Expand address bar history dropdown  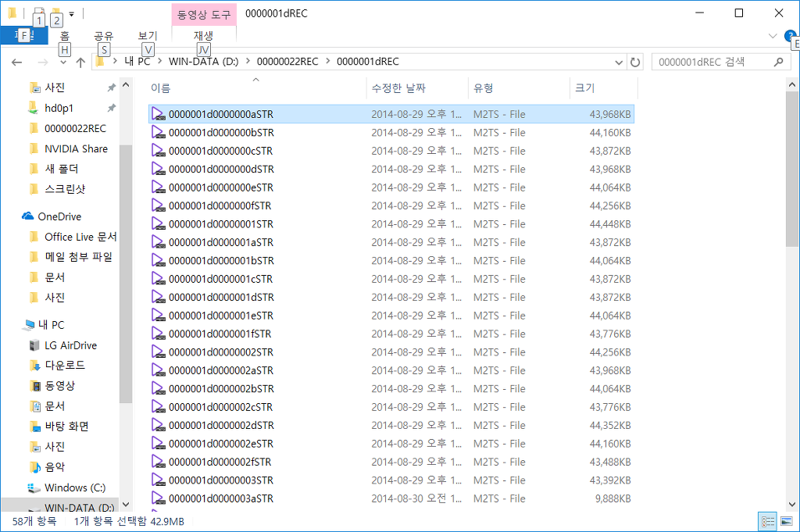pos(619,62)
